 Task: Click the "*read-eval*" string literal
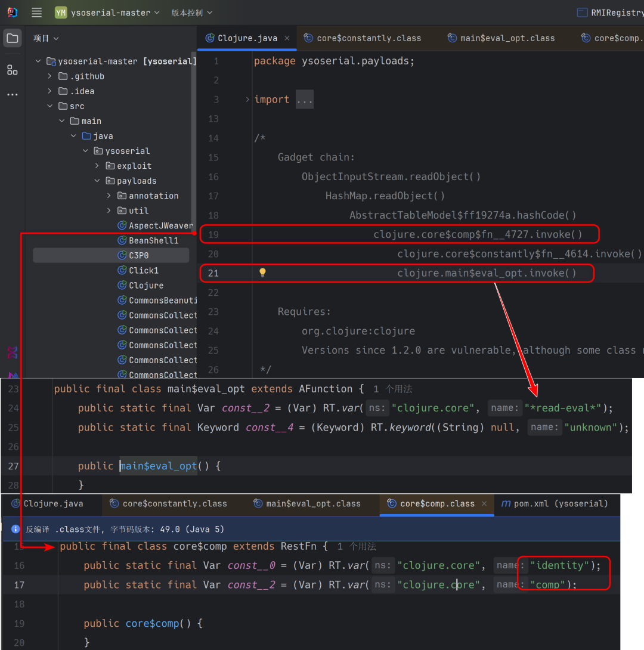[563, 408]
